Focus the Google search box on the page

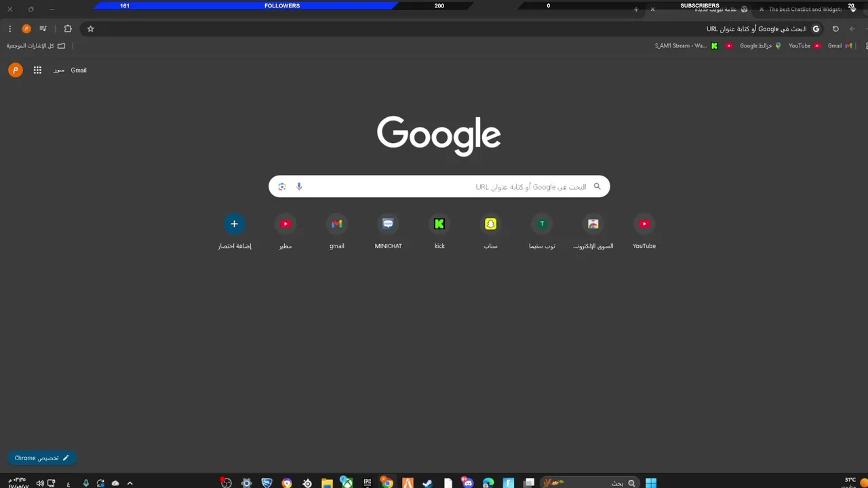point(439,186)
